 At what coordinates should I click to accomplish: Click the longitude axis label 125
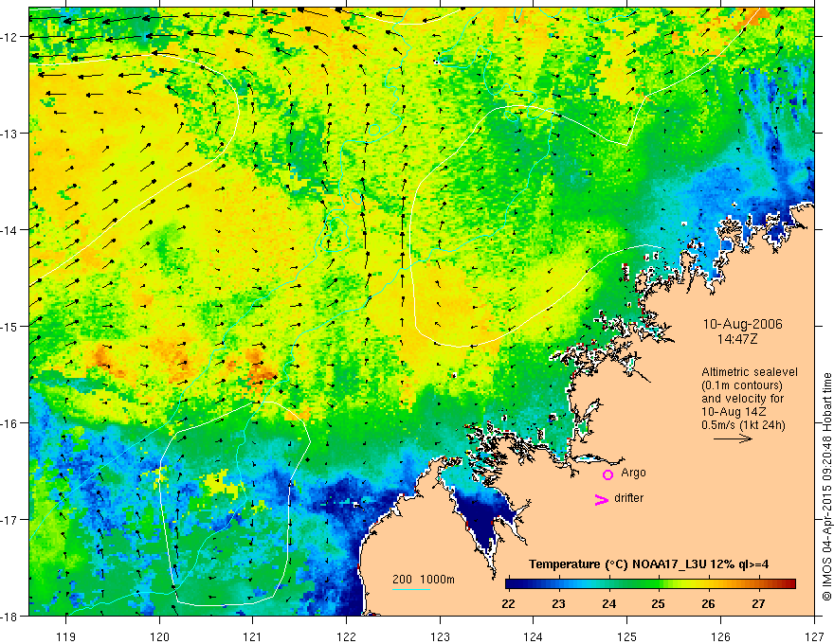[627, 636]
